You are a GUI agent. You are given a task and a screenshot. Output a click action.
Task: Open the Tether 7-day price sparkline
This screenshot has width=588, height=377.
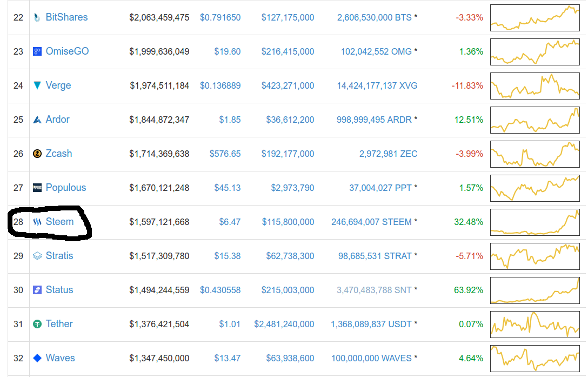point(534,324)
